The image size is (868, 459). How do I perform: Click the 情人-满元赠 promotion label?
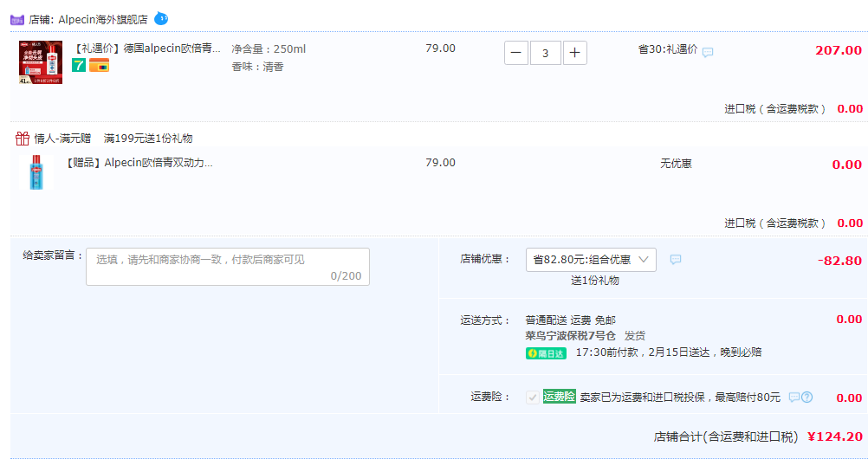tap(62, 139)
